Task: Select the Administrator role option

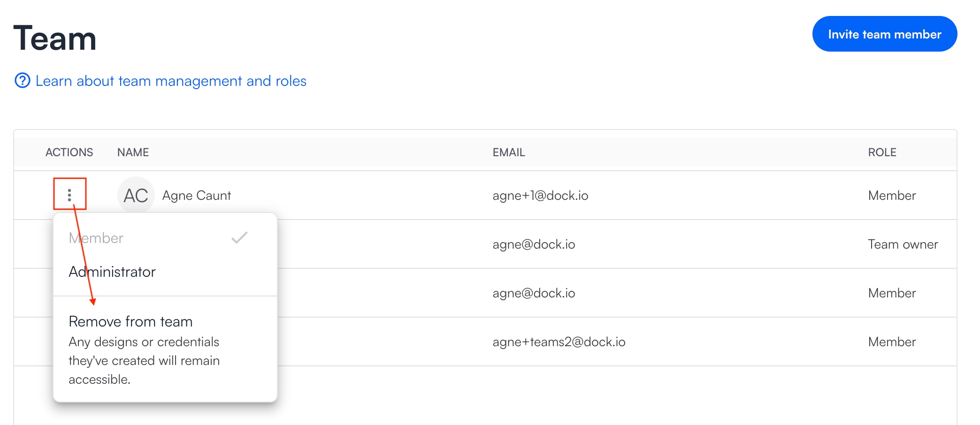Action: click(112, 272)
